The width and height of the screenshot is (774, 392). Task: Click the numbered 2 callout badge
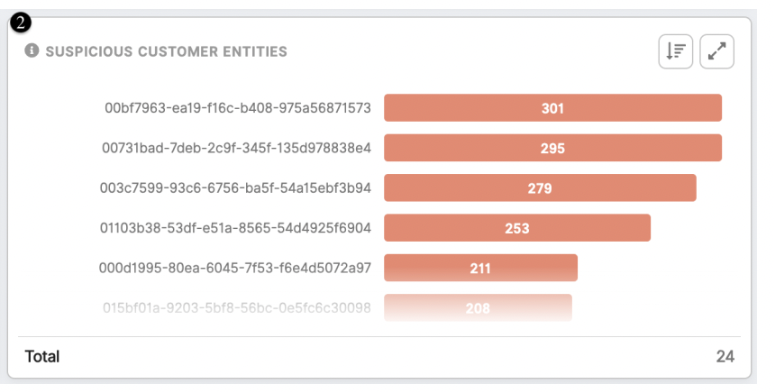pos(20,22)
